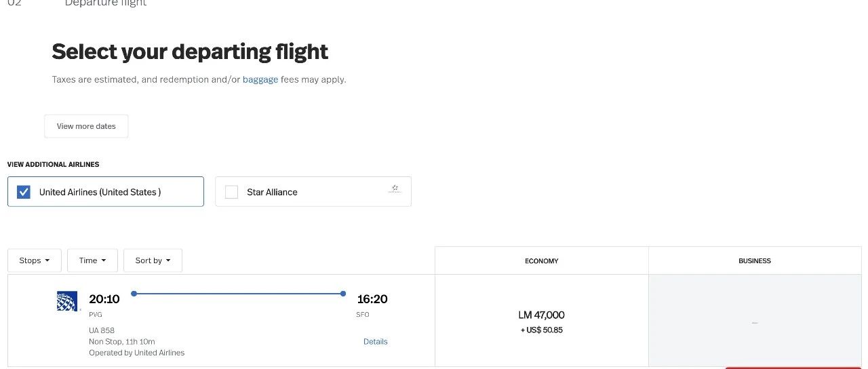868x369 pixels.
Task: Expand the Time filter dropdown
Action: pyautogui.click(x=92, y=260)
